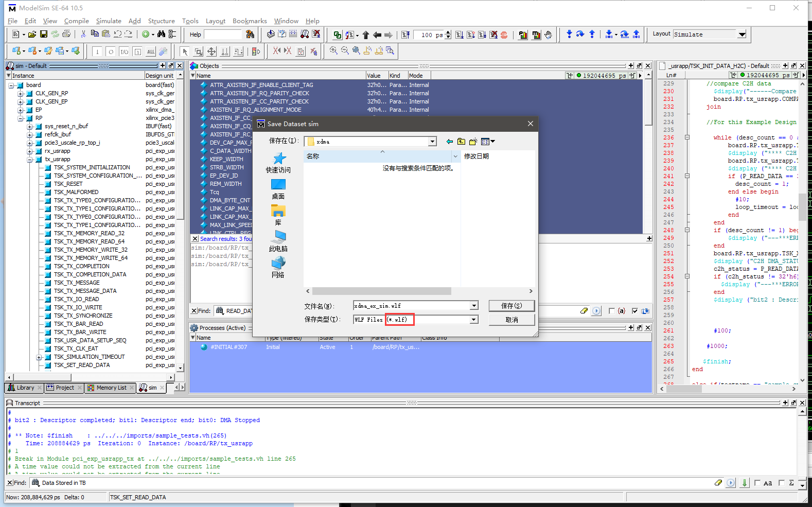Click the Stop/Break red stop-sign icon
Screen dimensions: 812x507
click(x=504, y=35)
